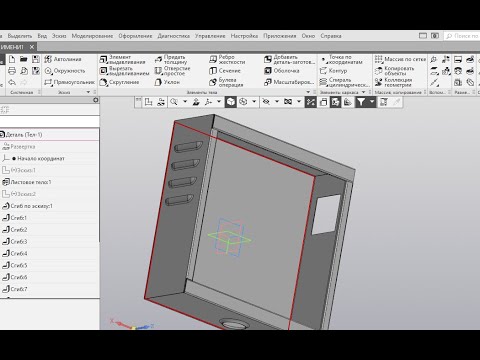
Task: Expand the Эскиз toolbar group dropdown arrow
Action: pos(88,92)
